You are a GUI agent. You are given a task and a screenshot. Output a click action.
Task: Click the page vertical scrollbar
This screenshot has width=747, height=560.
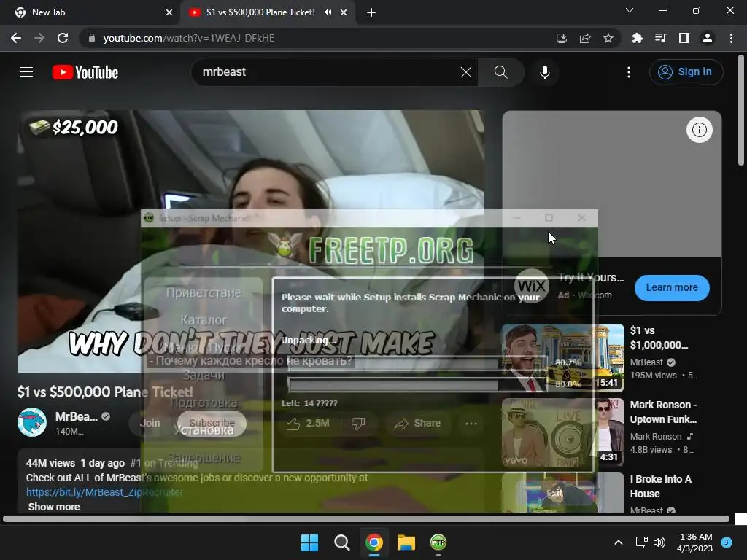pos(740,111)
